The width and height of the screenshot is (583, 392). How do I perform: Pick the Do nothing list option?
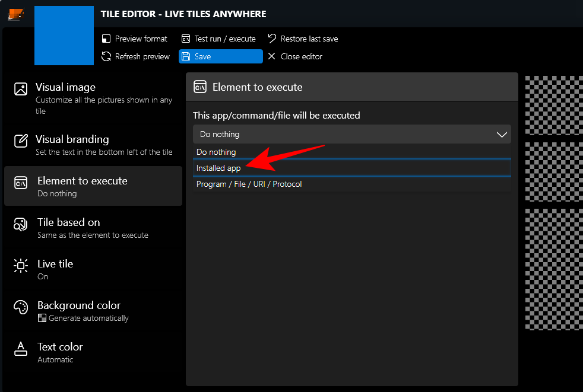tap(216, 152)
